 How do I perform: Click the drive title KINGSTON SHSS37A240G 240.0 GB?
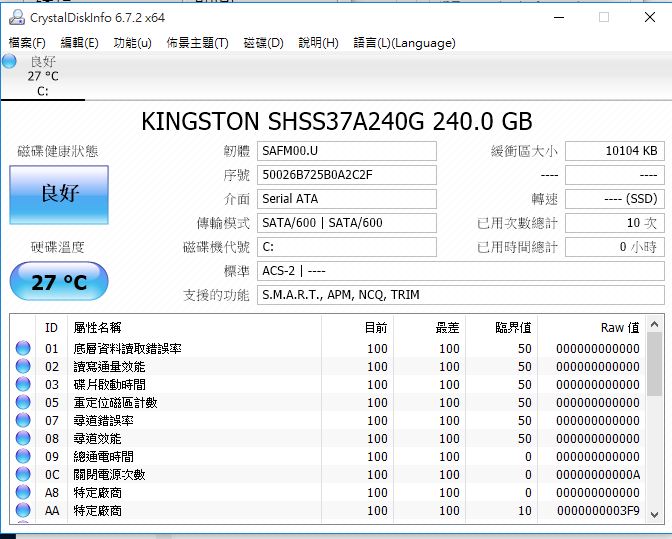pyautogui.click(x=337, y=121)
